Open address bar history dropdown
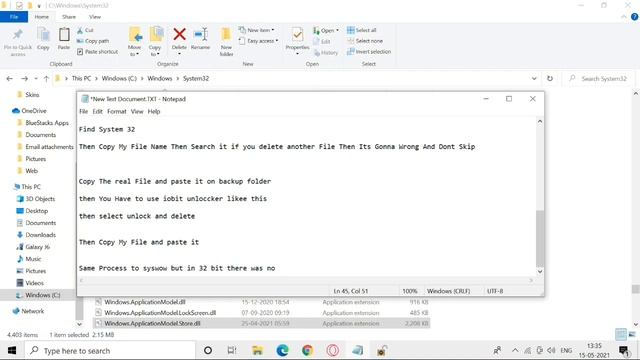The height and width of the screenshot is (360, 640). [534, 78]
